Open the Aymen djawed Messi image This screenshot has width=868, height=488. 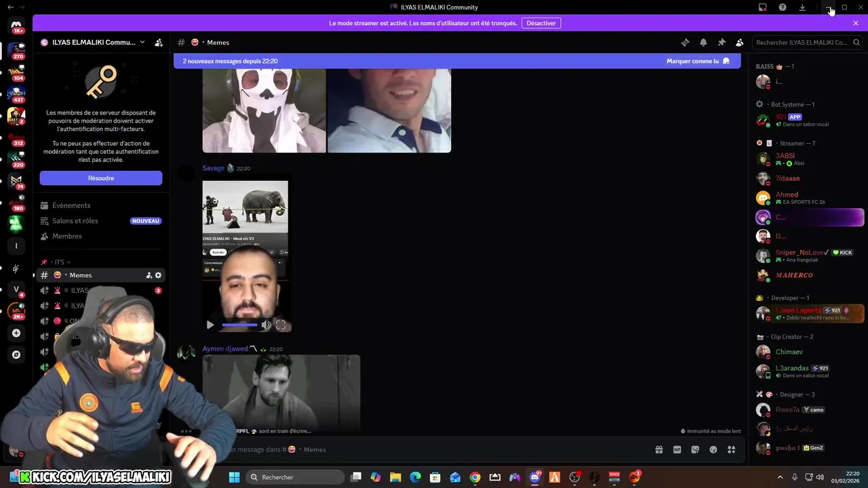[281, 394]
